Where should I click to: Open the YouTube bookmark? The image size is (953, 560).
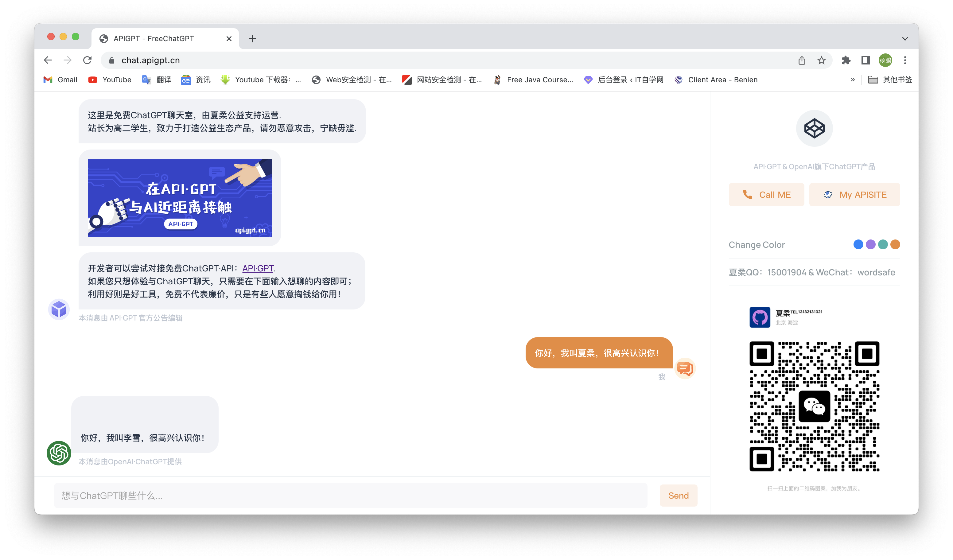(x=110, y=80)
